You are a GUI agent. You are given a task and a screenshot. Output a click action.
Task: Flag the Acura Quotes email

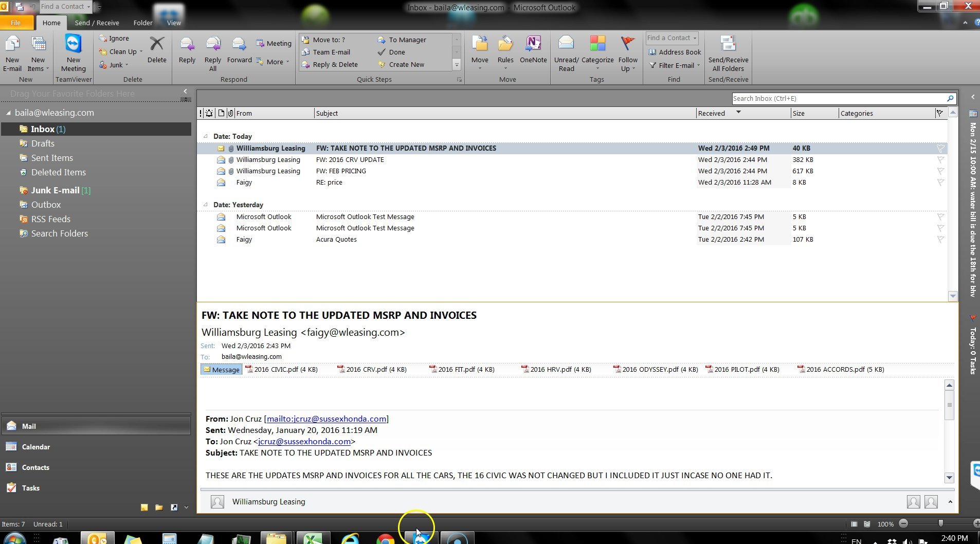pyautogui.click(x=940, y=239)
